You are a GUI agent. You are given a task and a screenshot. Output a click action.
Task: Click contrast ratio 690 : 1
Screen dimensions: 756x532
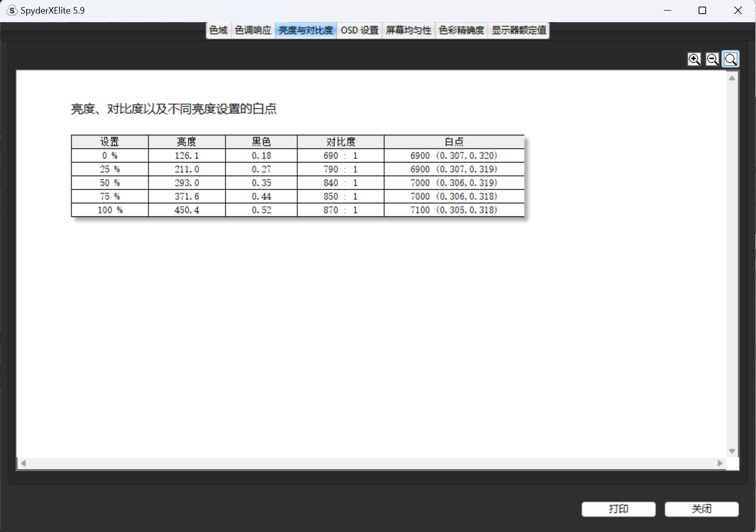tap(340, 156)
